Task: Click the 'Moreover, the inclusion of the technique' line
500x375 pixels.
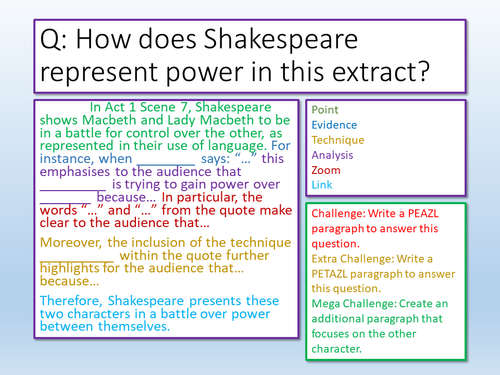Action: 165,242
